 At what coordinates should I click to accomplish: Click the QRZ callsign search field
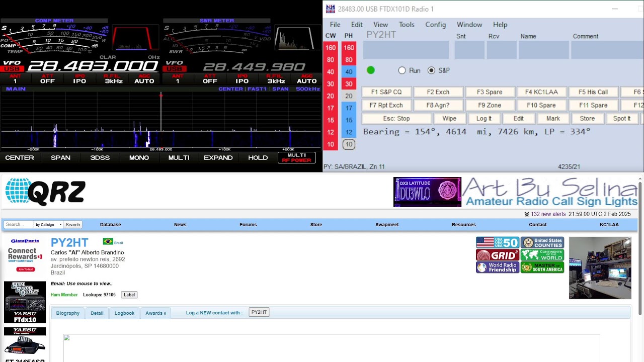[18, 225]
